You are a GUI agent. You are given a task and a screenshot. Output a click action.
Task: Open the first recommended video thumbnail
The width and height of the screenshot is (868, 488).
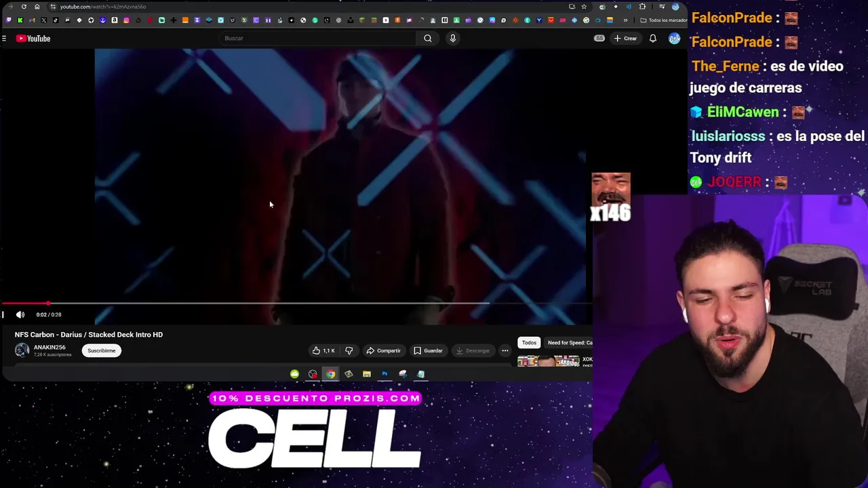coord(549,361)
